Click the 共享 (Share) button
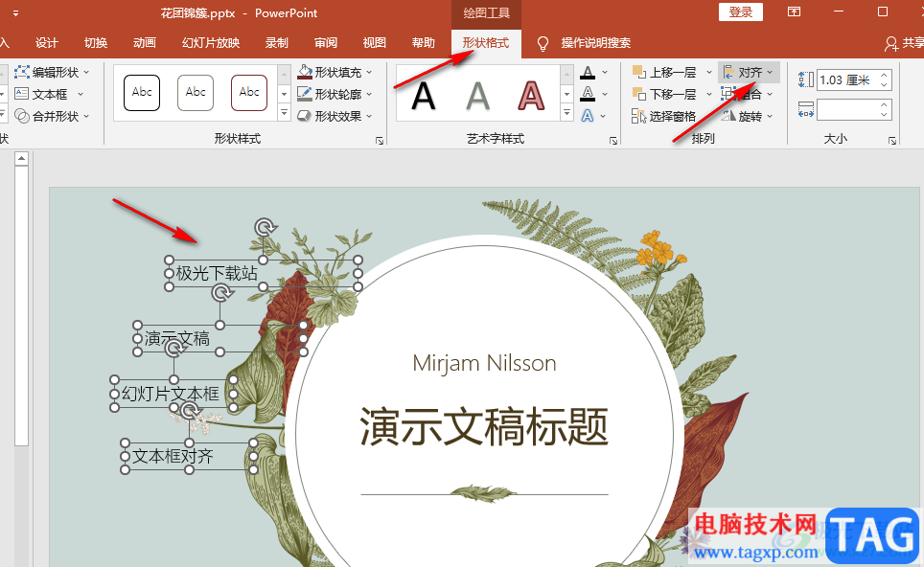 pyautogui.click(x=906, y=42)
